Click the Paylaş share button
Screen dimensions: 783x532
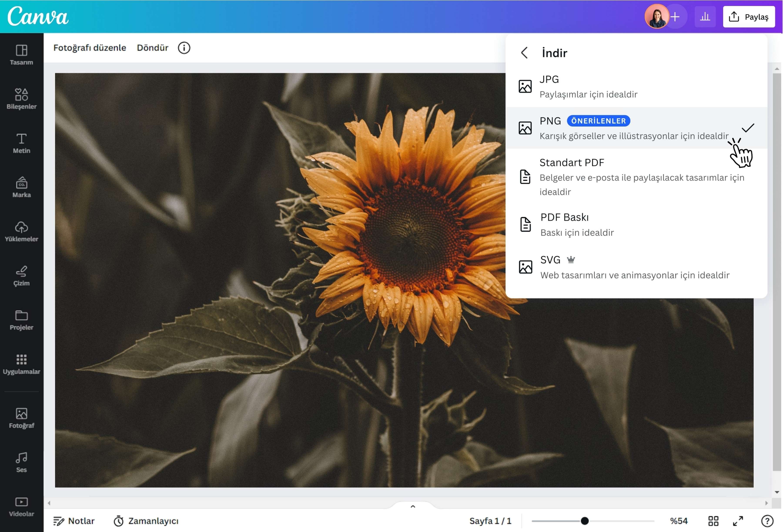point(749,17)
